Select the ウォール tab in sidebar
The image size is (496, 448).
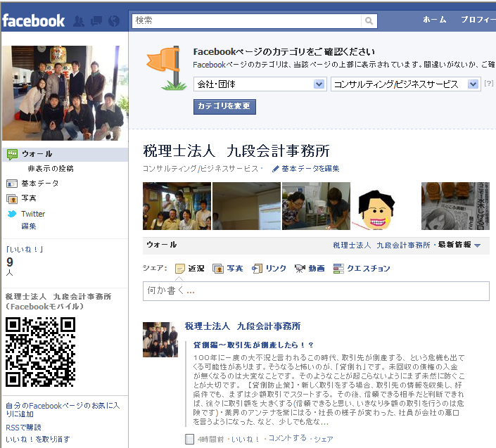point(65,154)
